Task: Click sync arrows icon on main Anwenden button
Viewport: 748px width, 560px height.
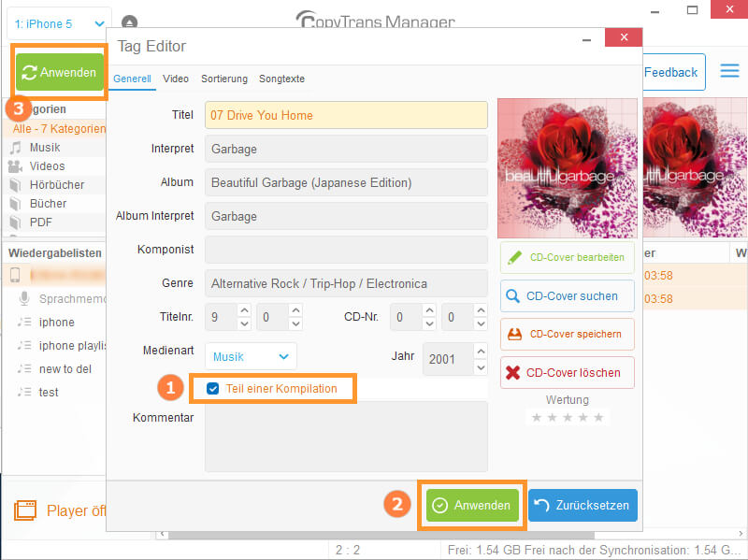Action: [x=29, y=73]
